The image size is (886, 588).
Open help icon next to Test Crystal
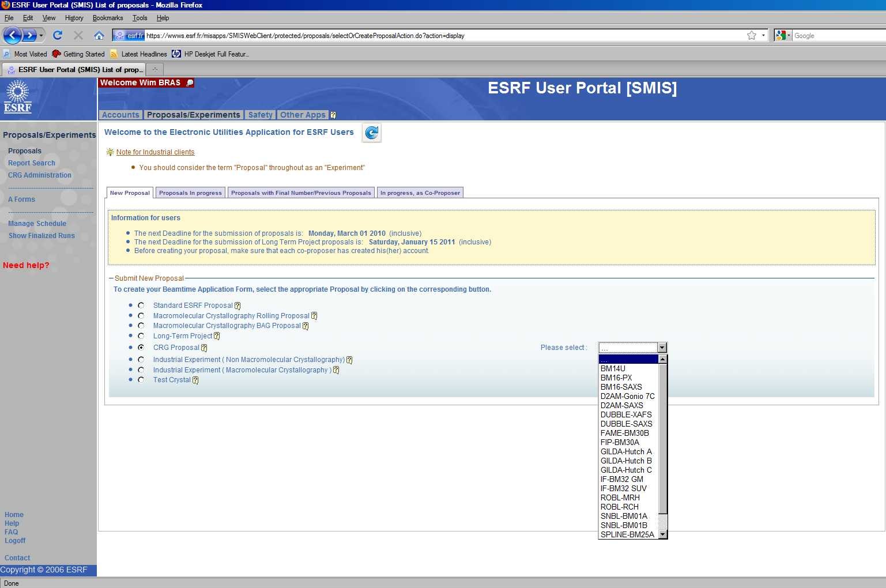(x=195, y=380)
